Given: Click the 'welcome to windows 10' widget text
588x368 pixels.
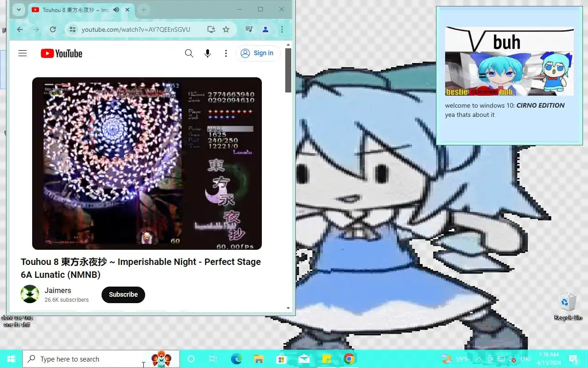Looking at the screenshot, I should [x=505, y=105].
